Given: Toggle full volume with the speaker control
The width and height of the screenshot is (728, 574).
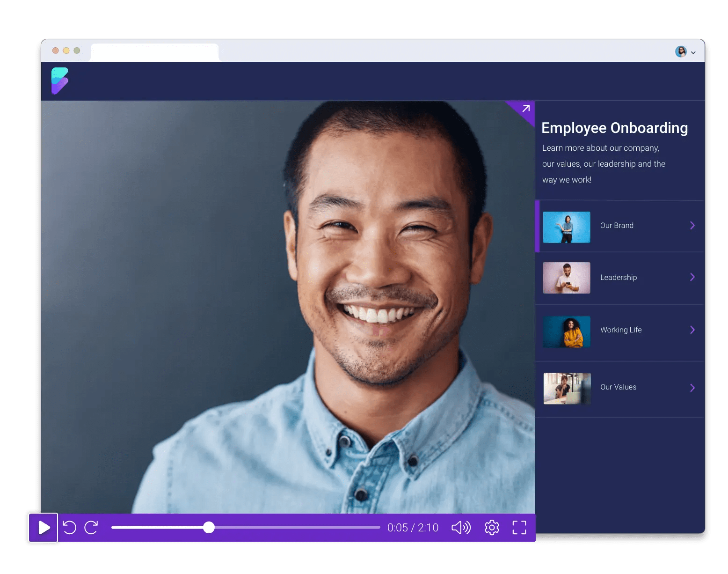Looking at the screenshot, I should (460, 528).
